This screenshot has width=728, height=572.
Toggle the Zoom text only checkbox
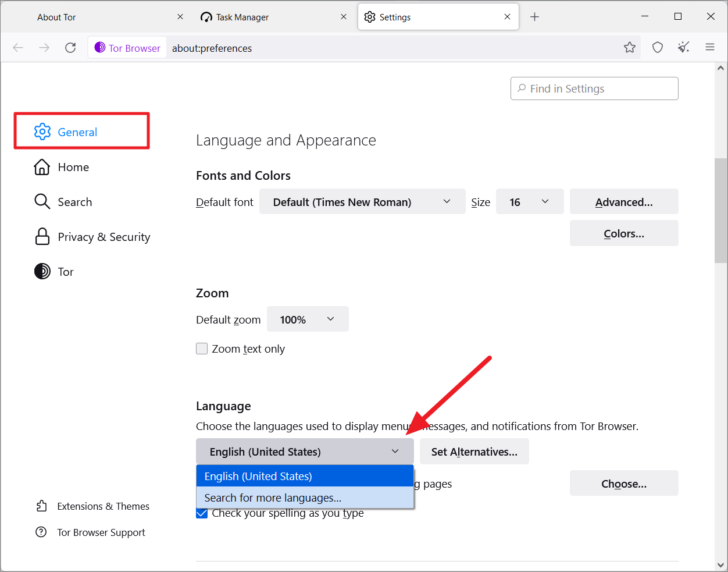[202, 349]
